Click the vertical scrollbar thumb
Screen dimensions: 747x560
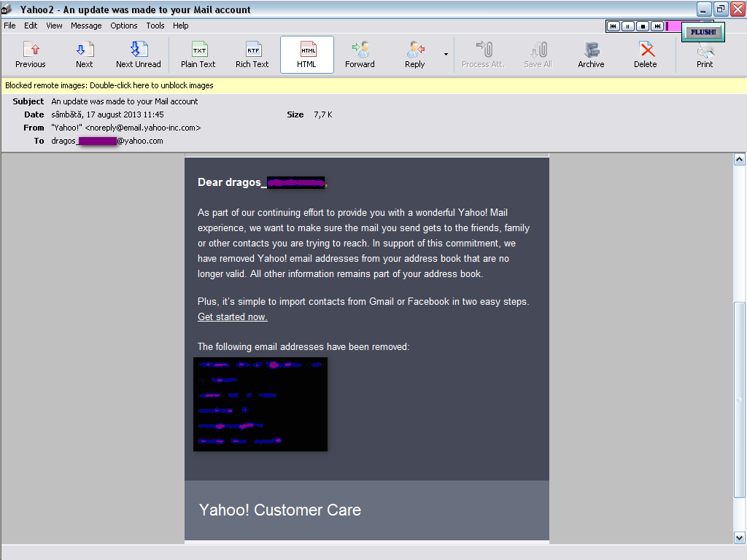click(x=740, y=400)
